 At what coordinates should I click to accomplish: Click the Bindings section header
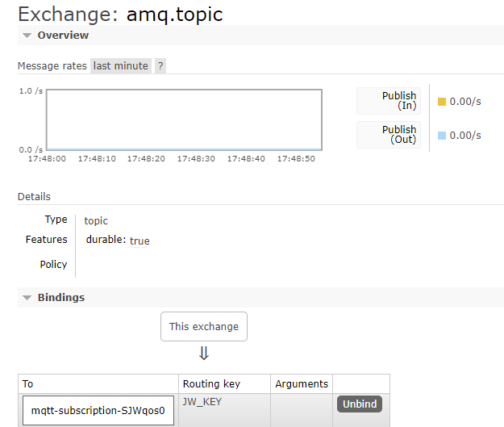60,298
